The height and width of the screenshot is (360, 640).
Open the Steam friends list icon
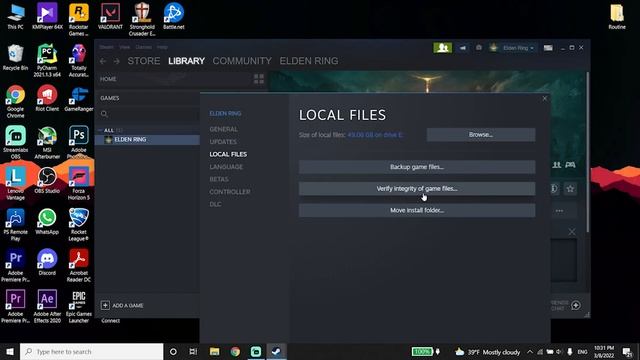coord(442,48)
